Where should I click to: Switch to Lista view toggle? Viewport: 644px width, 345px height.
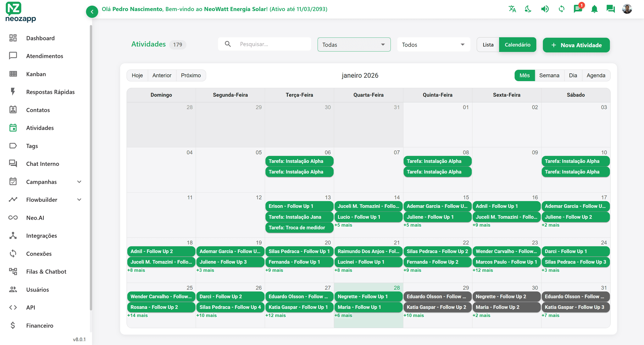pyautogui.click(x=488, y=45)
